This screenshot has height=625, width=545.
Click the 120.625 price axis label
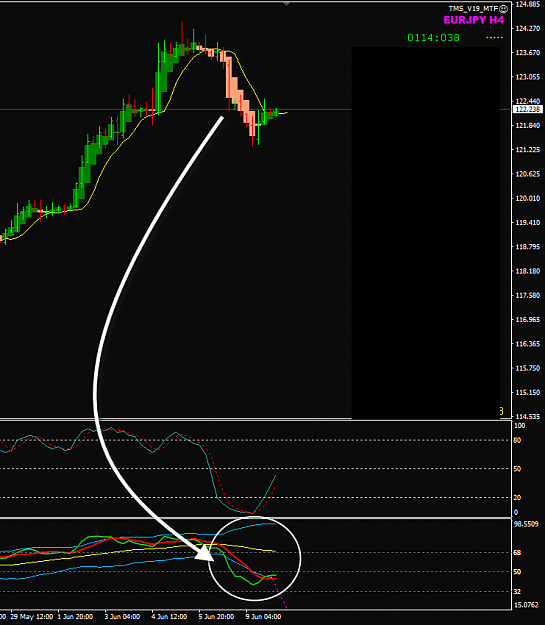527,174
